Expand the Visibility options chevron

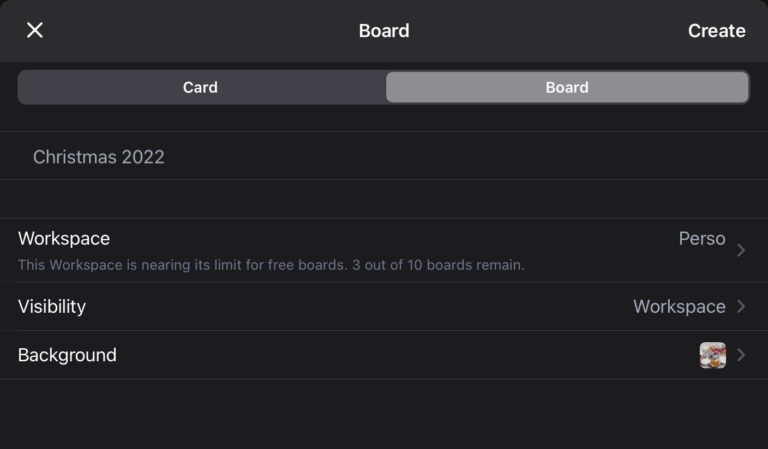(741, 306)
